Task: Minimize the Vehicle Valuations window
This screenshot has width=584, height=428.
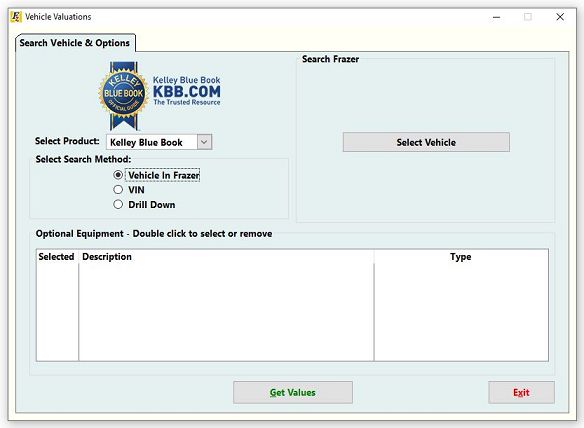Action: (496, 17)
